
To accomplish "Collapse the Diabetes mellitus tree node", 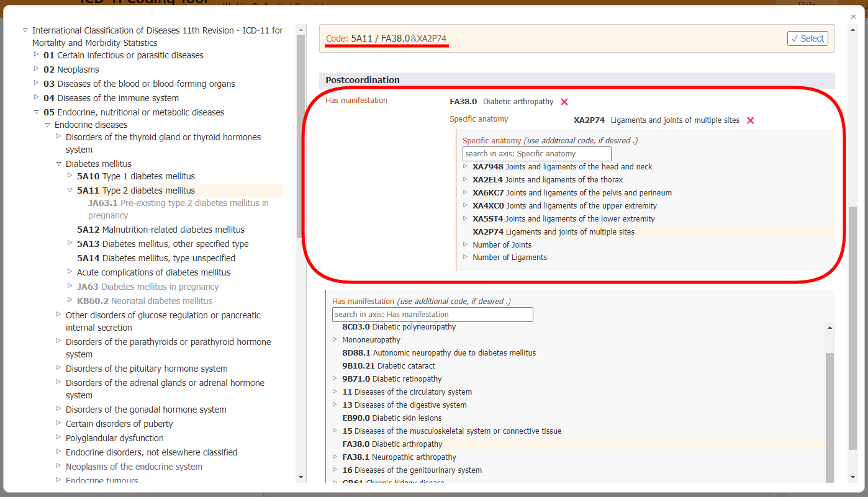I will click(x=57, y=163).
